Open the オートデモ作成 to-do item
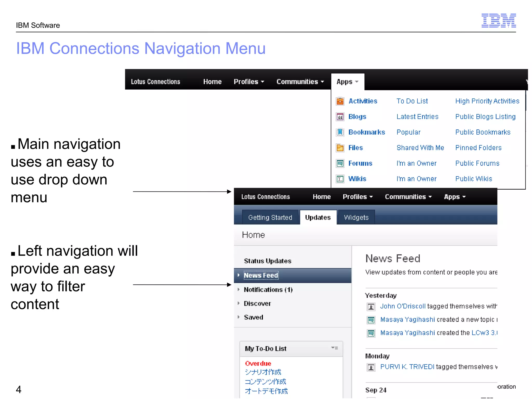 (266, 391)
